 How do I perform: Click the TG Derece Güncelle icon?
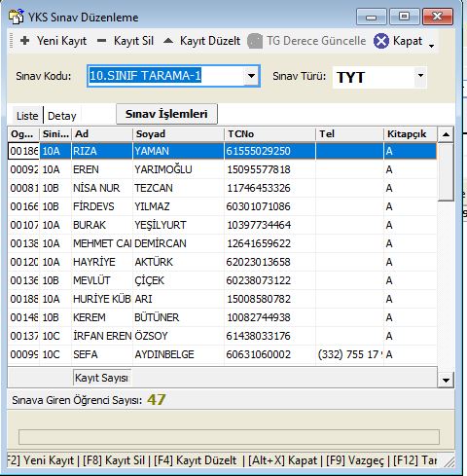tap(255, 41)
